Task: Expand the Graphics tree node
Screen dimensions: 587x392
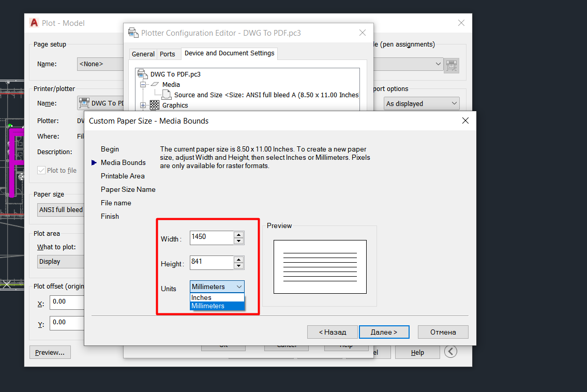Action: tap(143, 105)
